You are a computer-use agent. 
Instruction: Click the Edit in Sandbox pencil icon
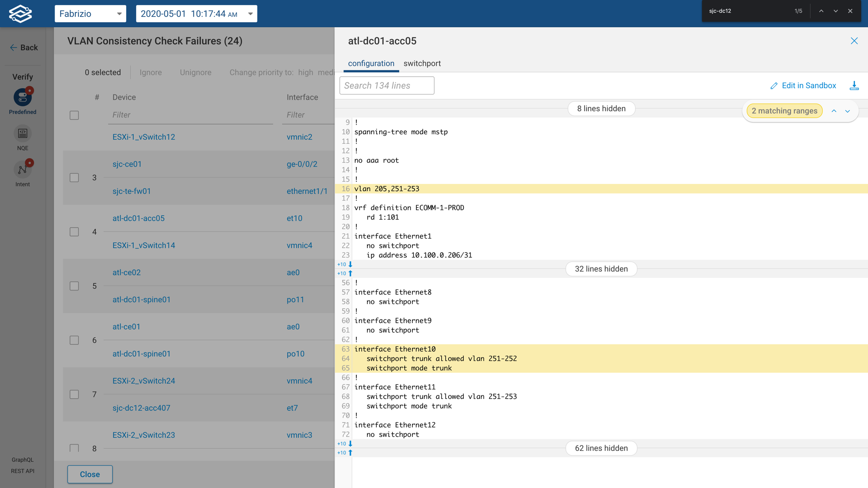774,85
